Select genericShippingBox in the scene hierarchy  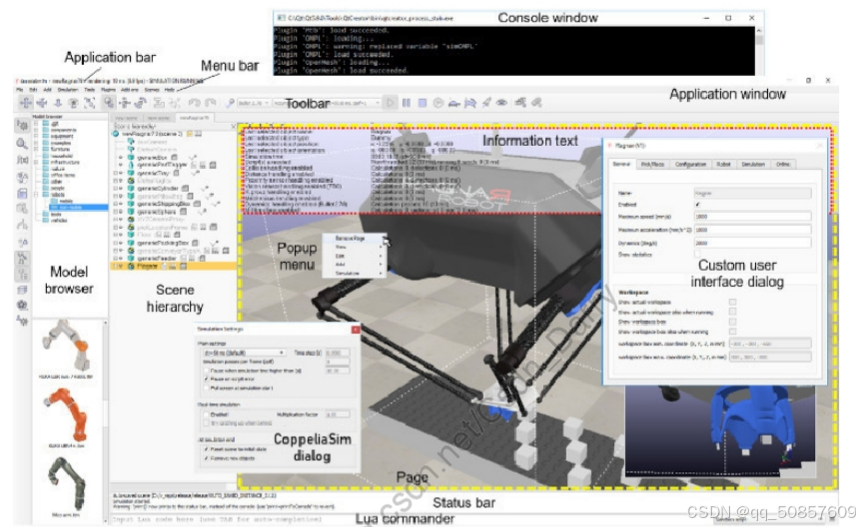[x=163, y=203]
